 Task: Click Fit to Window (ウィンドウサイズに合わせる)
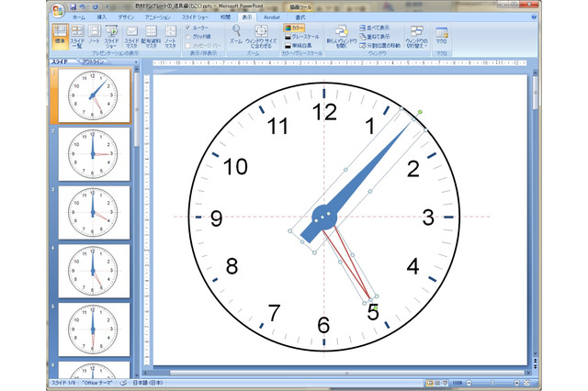(261, 36)
